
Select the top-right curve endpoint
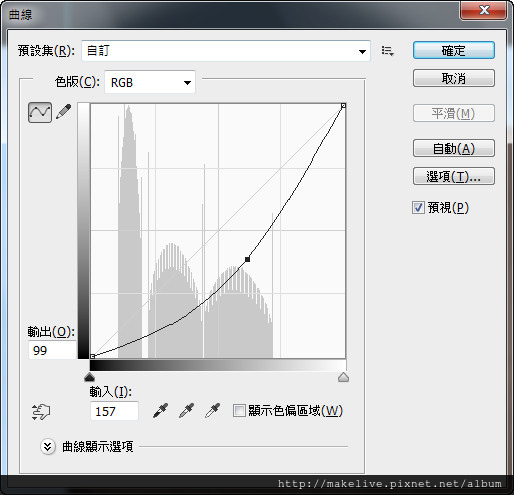click(343, 106)
